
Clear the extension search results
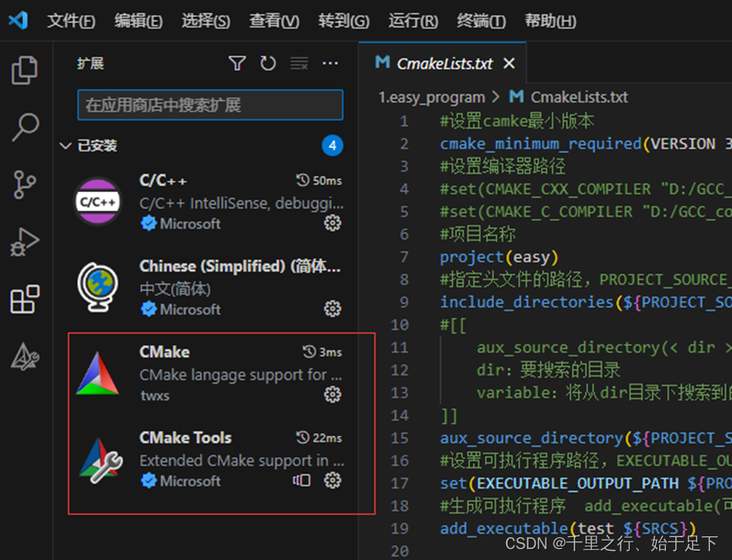click(x=299, y=63)
